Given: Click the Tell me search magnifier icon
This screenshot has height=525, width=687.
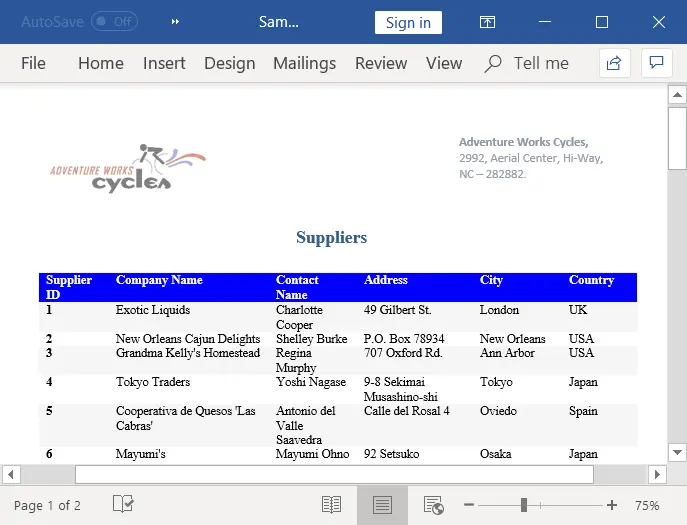Looking at the screenshot, I should click(493, 64).
